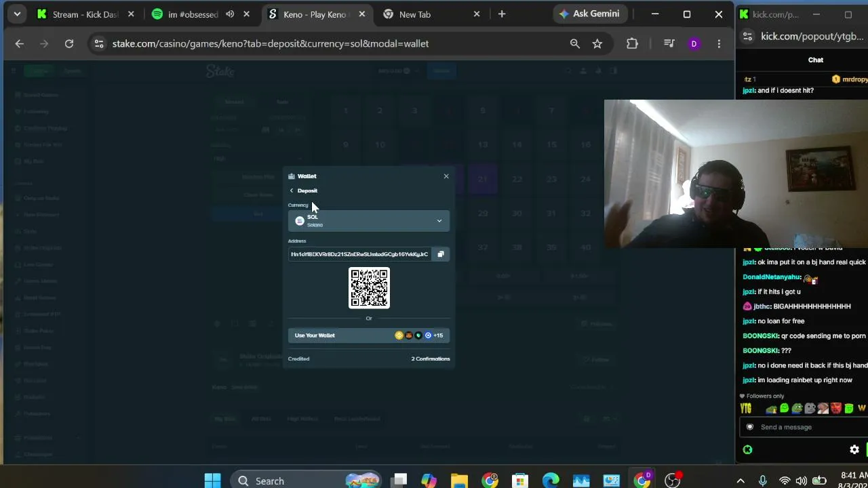Bookmark this page with the star
Screen dimensions: 868x488
click(x=597, y=43)
